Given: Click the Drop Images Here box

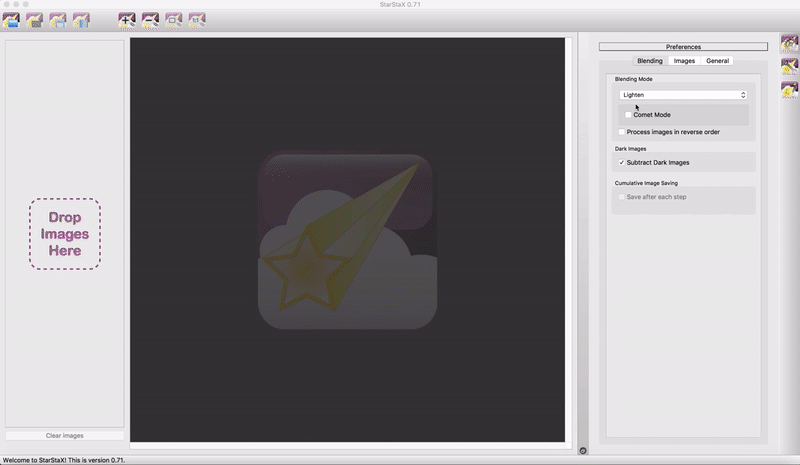Looking at the screenshot, I should coord(65,234).
